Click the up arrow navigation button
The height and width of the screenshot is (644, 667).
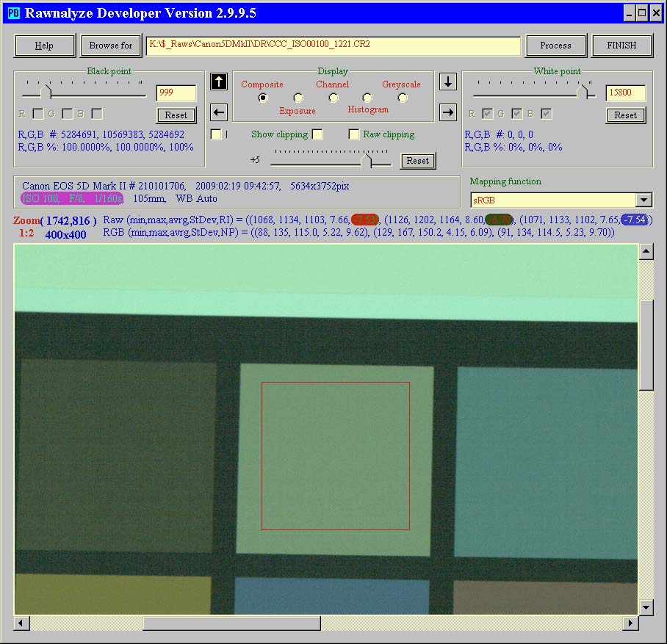pyautogui.click(x=219, y=82)
